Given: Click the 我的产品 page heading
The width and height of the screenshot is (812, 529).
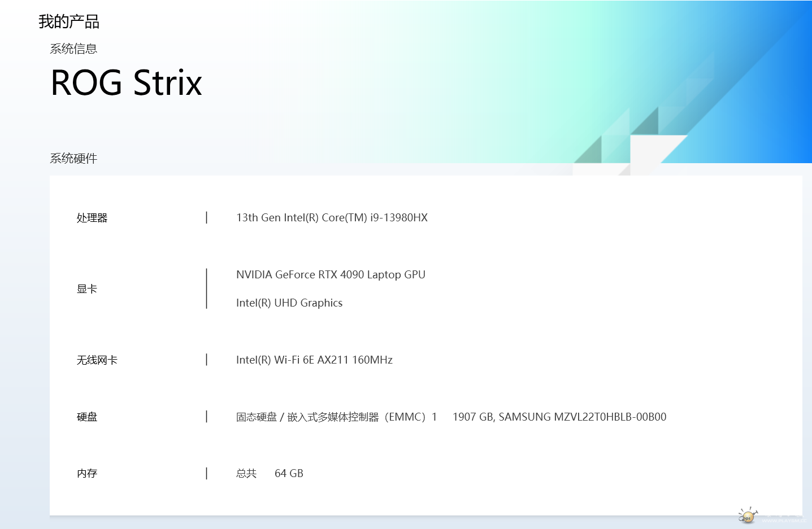Looking at the screenshot, I should pos(69,21).
